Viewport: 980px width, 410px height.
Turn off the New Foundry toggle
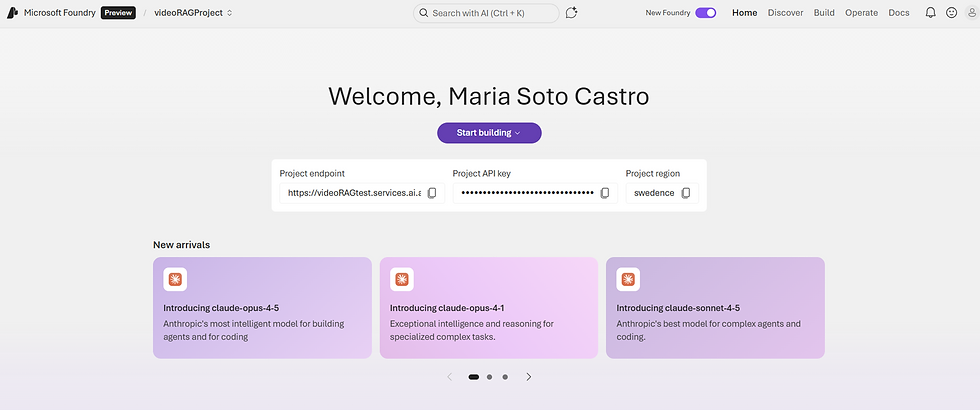[x=706, y=13]
